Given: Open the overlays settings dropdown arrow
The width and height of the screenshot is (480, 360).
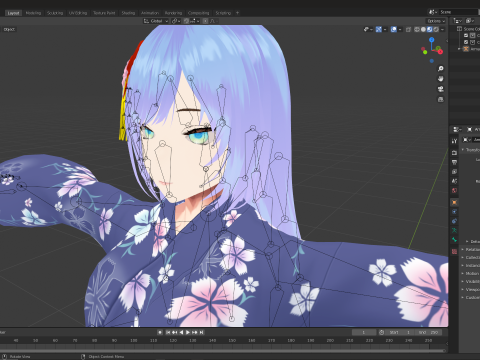Looking at the screenshot, I should (400, 29).
